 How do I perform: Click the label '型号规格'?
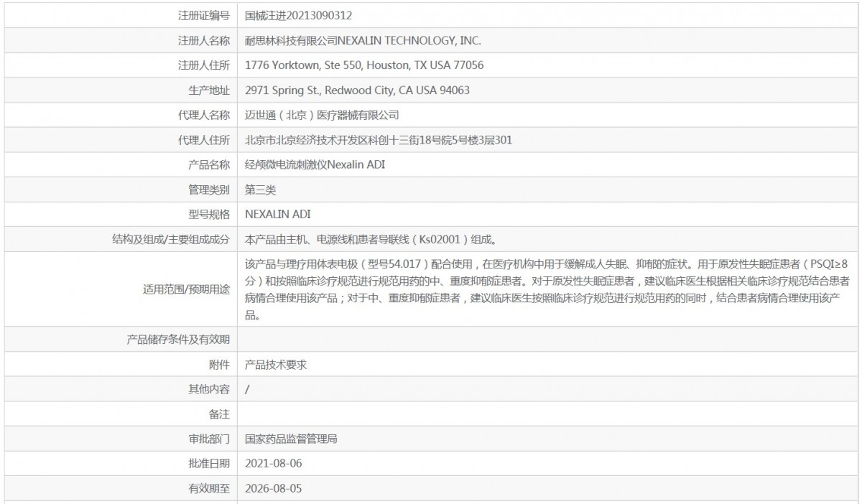click(209, 215)
